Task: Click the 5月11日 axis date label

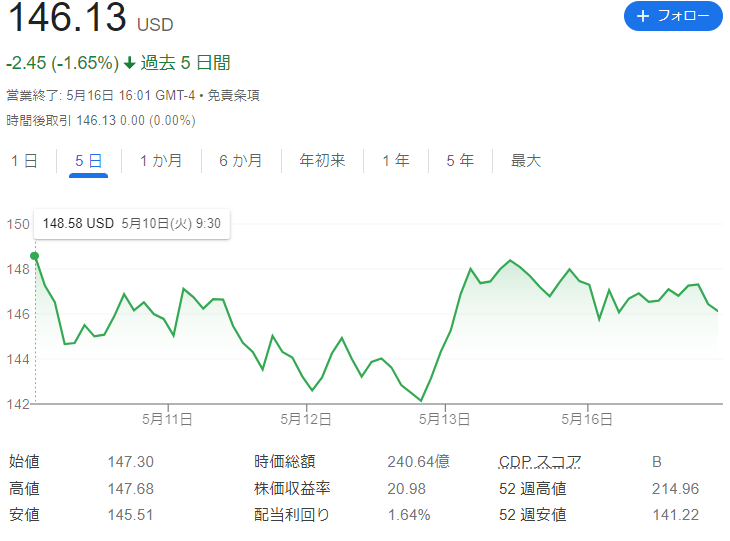Action: [x=167, y=417]
